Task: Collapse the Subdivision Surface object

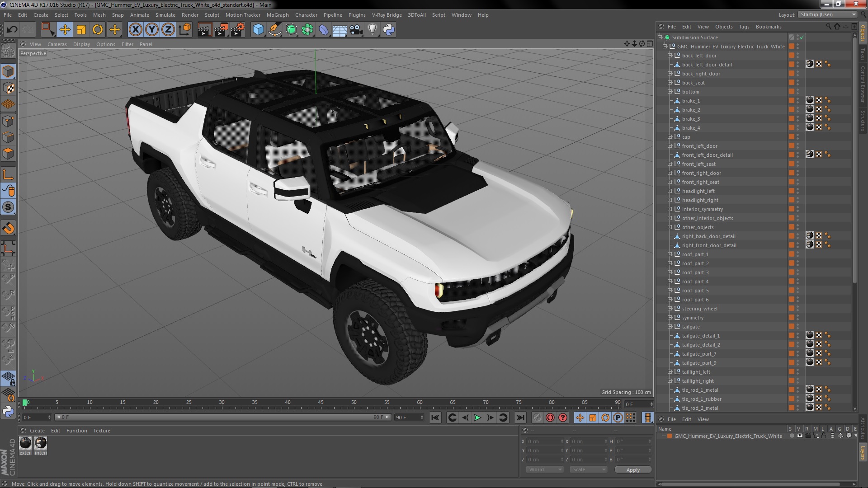Action: (660, 38)
